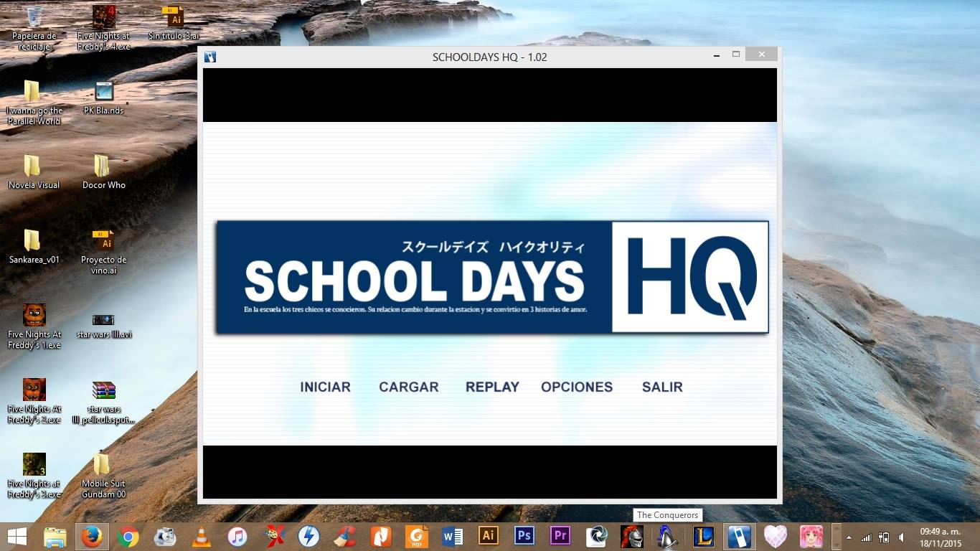Open the battery power tray icon
The image size is (980, 551).
coord(884,537)
